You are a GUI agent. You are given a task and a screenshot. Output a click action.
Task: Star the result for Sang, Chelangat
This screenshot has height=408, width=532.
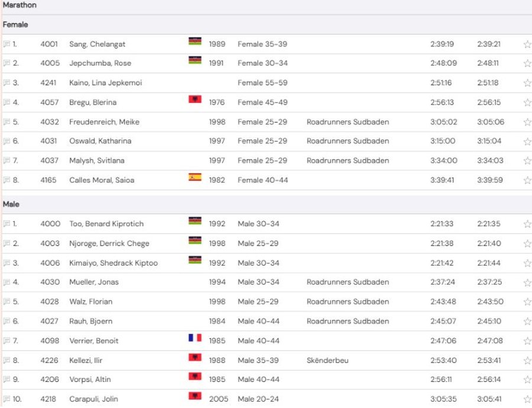[x=527, y=44]
